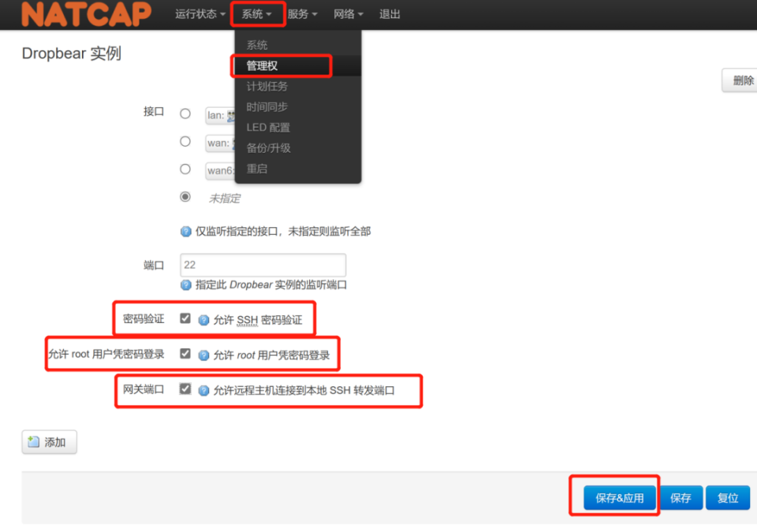
Task: Toggle the 密码验证 checkbox
Action: (185, 318)
